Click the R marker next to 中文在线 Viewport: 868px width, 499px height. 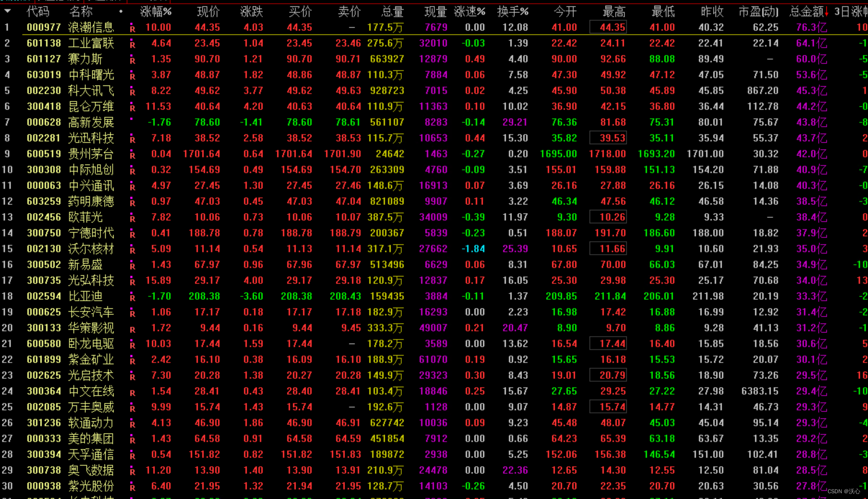pos(132,393)
